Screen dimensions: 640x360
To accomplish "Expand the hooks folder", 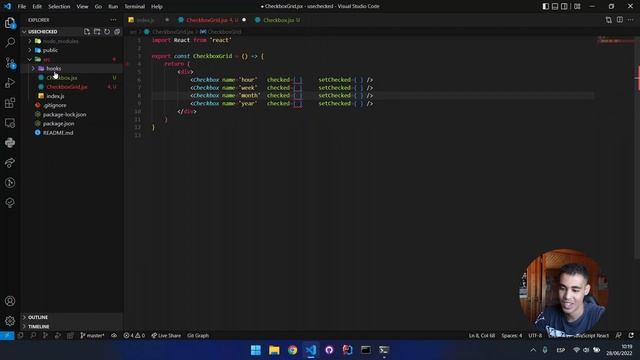I will tap(71, 69).
